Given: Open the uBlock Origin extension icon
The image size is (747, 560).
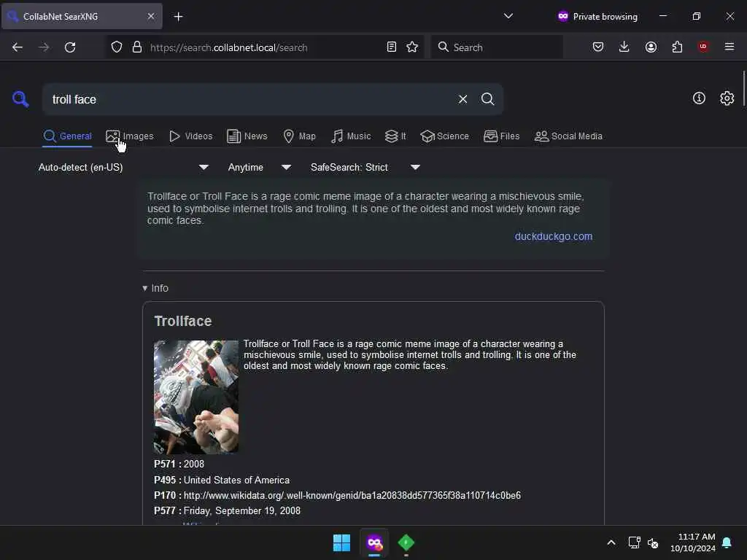Looking at the screenshot, I should 703,47.
